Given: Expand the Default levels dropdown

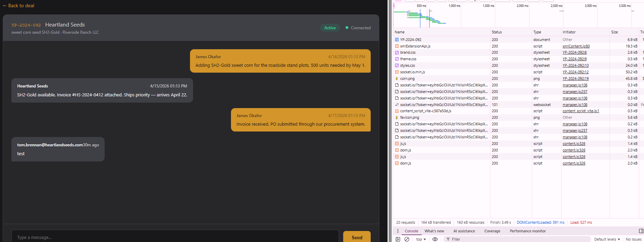Looking at the screenshot, I should coord(607,239).
